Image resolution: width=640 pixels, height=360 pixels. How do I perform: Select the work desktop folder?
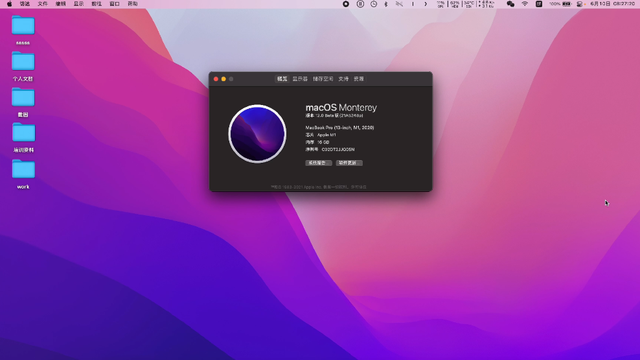tap(23, 169)
